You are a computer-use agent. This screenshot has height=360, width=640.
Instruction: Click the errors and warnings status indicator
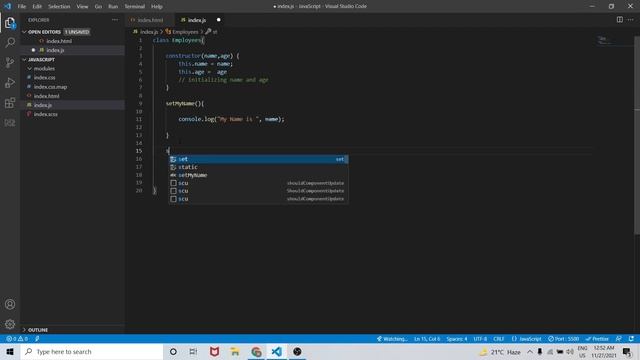pyautogui.click(x=17, y=339)
